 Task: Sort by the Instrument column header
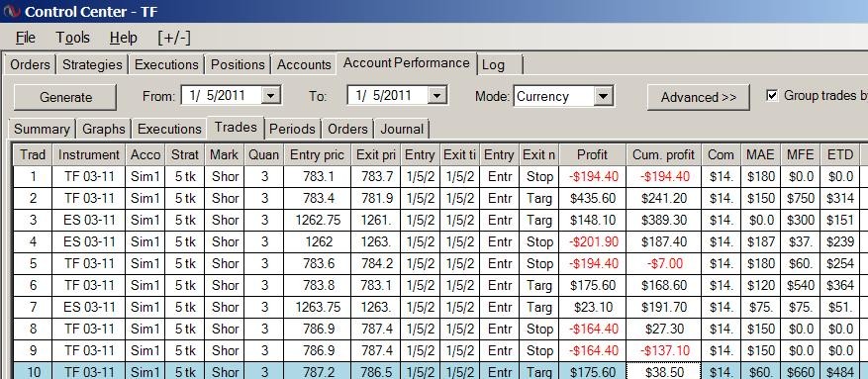point(88,155)
